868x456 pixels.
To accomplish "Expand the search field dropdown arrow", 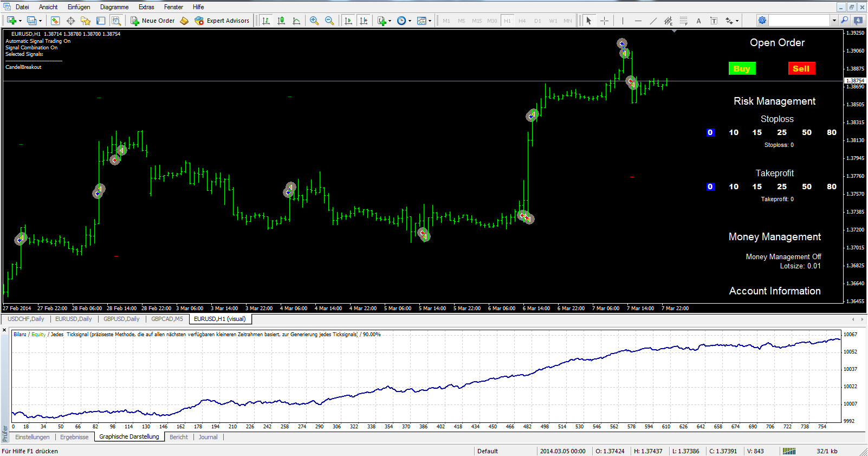I will (834, 20).
